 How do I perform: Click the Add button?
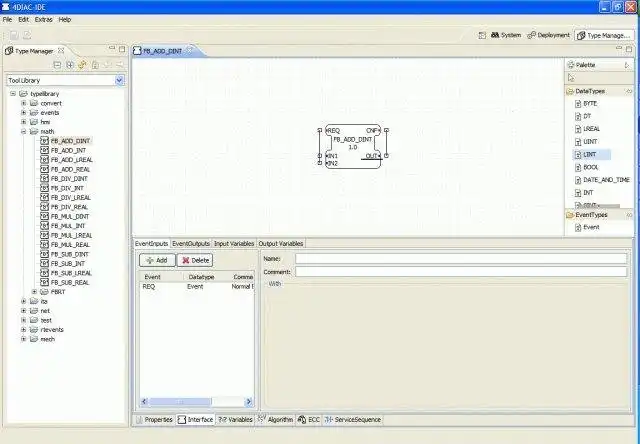[x=157, y=260]
